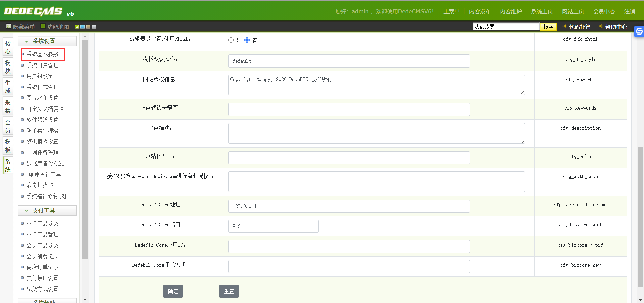
Task: Click bullet icon beside 用户组设定
Action: [22, 76]
